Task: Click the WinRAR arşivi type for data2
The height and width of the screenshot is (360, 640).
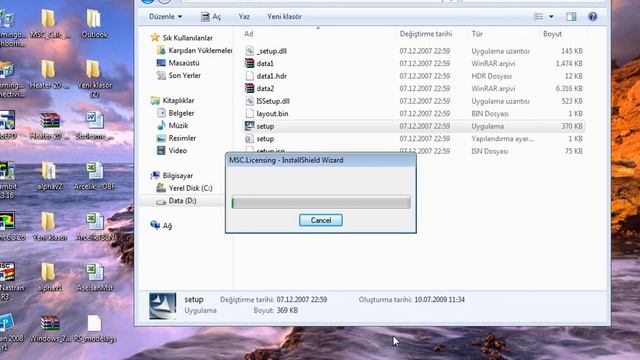Action: 493,89
